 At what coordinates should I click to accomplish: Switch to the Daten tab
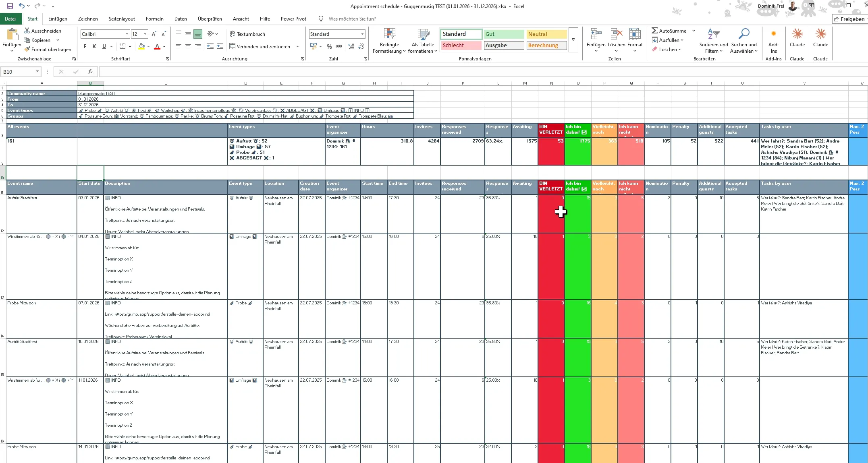click(x=181, y=19)
